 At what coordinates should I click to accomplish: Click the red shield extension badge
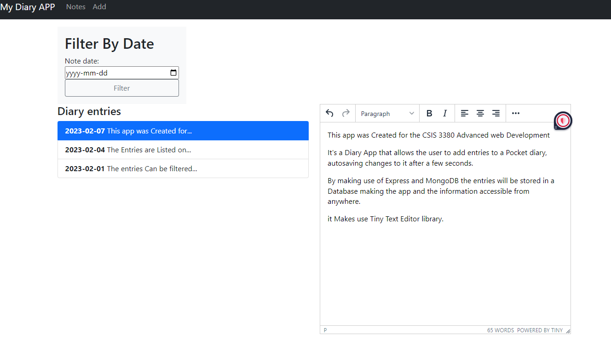click(x=563, y=121)
